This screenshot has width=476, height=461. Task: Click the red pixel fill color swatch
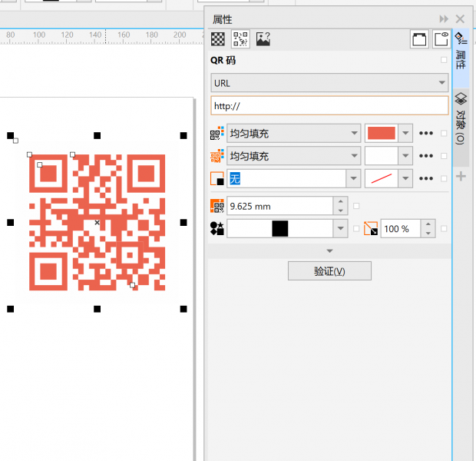pyautogui.click(x=382, y=133)
